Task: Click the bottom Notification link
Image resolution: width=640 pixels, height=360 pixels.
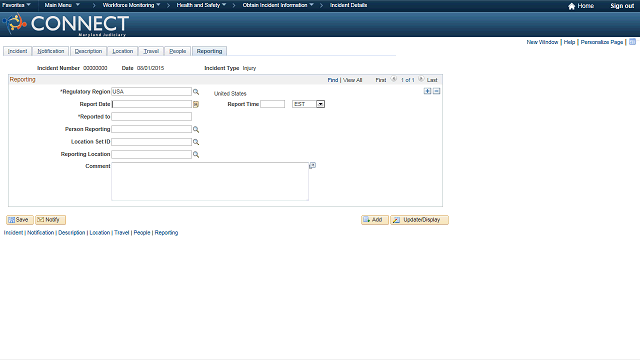Action: 40,233
